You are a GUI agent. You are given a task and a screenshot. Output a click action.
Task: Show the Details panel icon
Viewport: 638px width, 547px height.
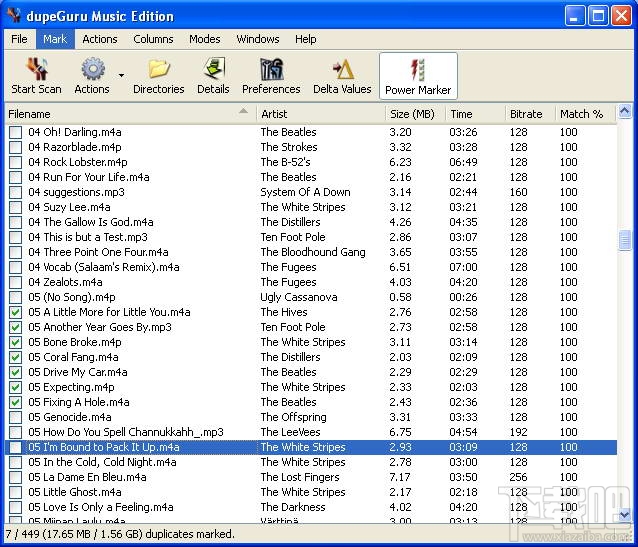213,68
